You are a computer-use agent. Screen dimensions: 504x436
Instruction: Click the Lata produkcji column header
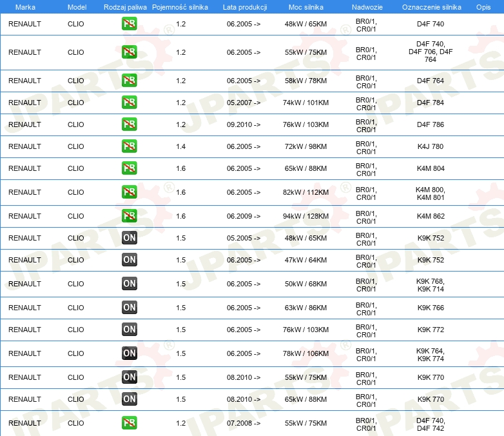245,7
